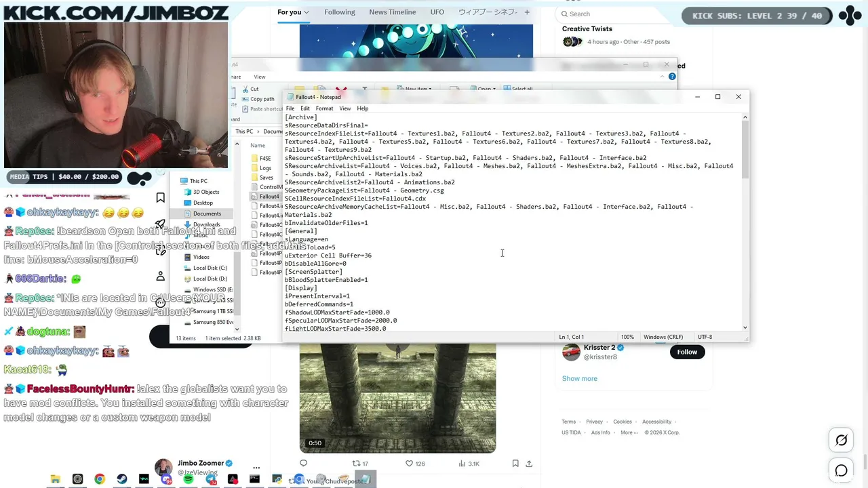The width and height of the screenshot is (868, 488).
Task: Switch to the UFO tab
Action: 437,12
